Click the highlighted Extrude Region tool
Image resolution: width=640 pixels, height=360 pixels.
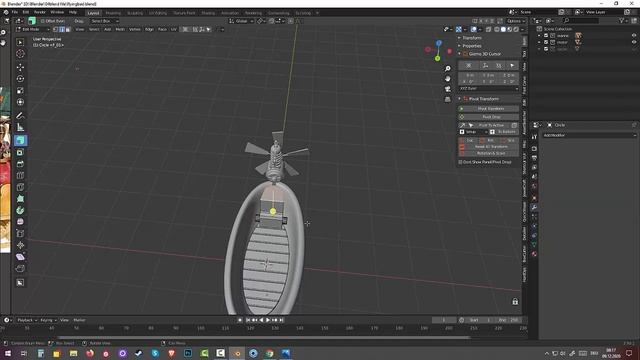click(20, 140)
